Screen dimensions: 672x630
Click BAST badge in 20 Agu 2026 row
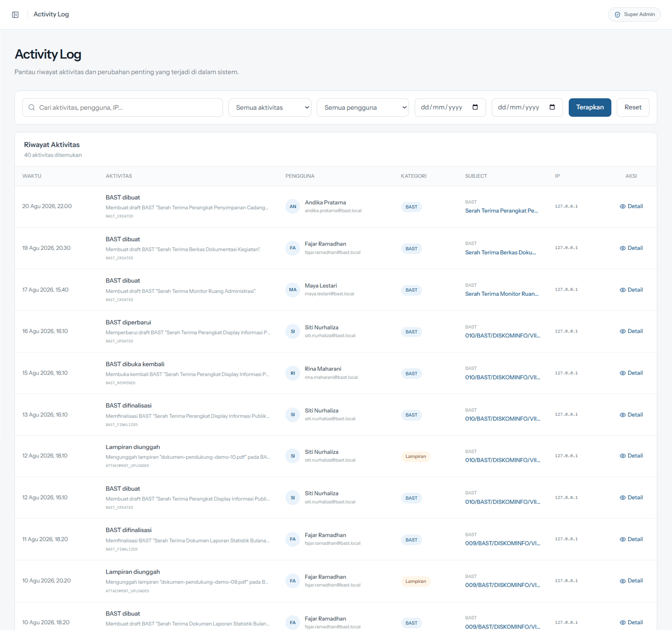411,207
